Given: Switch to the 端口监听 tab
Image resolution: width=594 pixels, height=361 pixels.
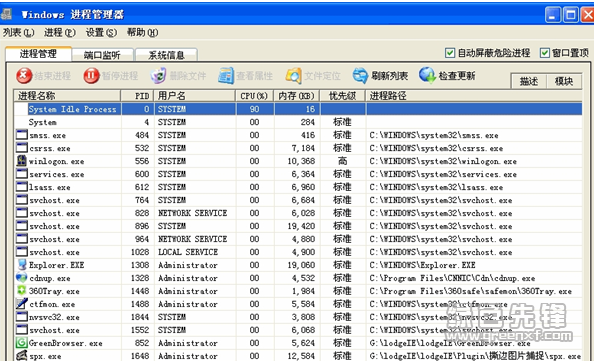Looking at the screenshot, I should pos(102,55).
